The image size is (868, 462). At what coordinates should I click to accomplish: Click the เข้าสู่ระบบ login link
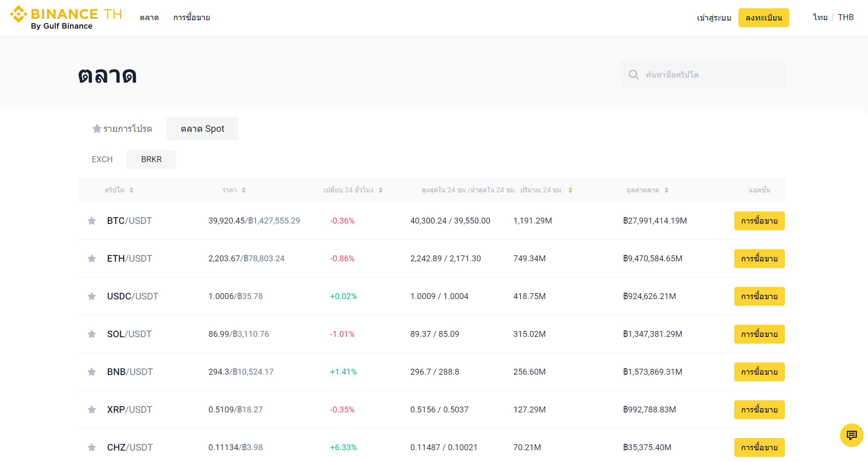coord(714,18)
